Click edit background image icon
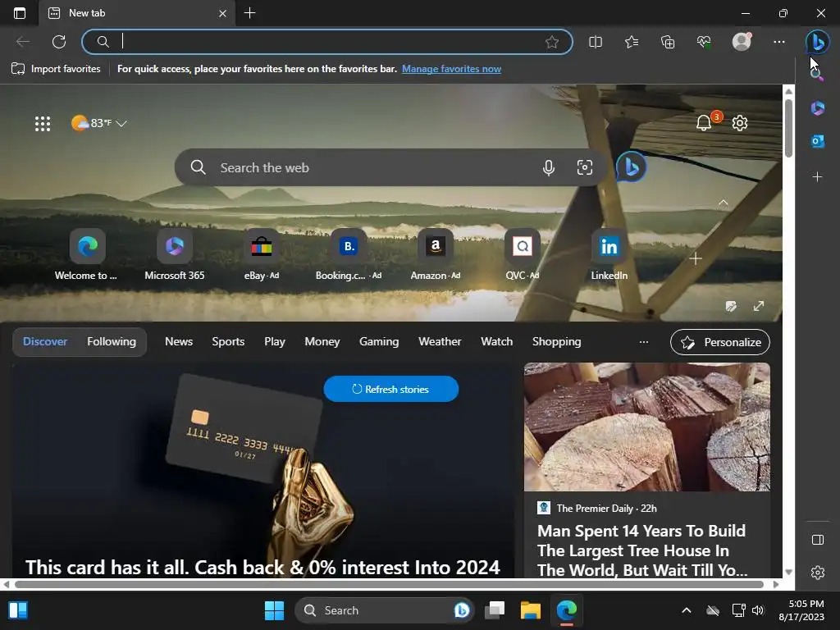The width and height of the screenshot is (840, 630). 731,307
